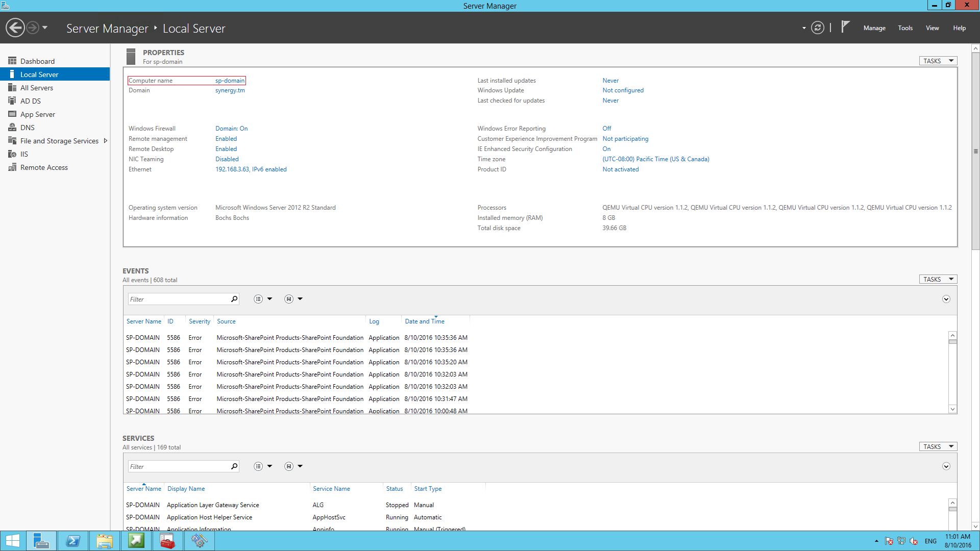Click the main window vertical scrollbar
Screen dimensions: 980x551
click(975, 151)
